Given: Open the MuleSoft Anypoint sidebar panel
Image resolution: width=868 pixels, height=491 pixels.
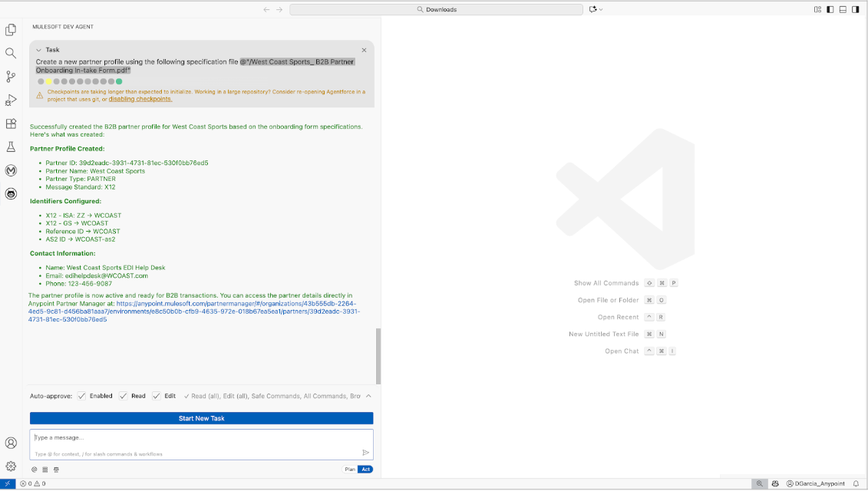Looking at the screenshot, I should point(11,170).
